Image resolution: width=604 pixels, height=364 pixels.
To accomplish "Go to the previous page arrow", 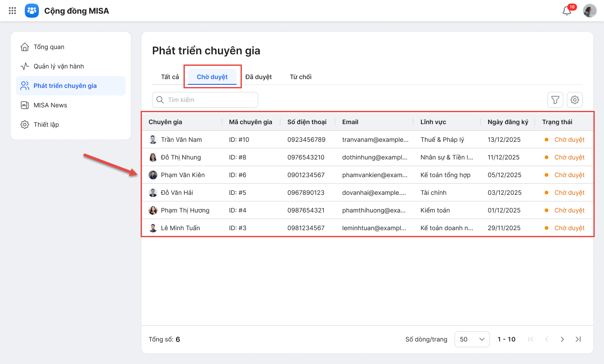I will [x=547, y=339].
